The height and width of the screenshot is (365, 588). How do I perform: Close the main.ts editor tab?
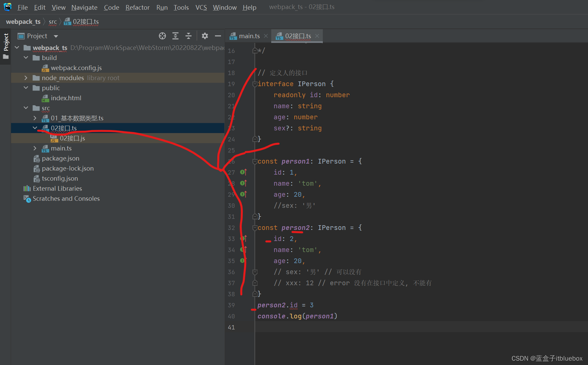tap(266, 36)
